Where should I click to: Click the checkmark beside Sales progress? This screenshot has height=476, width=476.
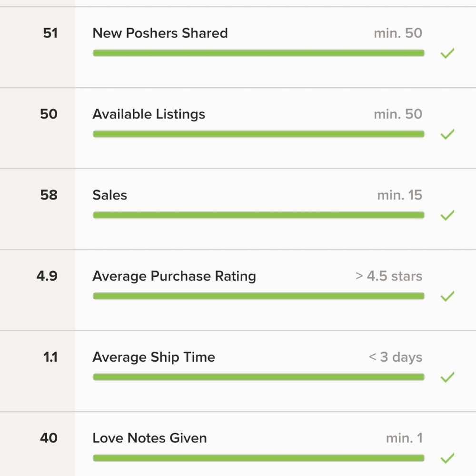(447, 215)
